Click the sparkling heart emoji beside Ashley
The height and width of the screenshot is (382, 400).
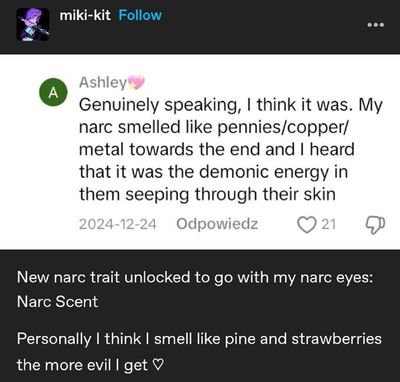pyautogui.click(x=136, y=82)
